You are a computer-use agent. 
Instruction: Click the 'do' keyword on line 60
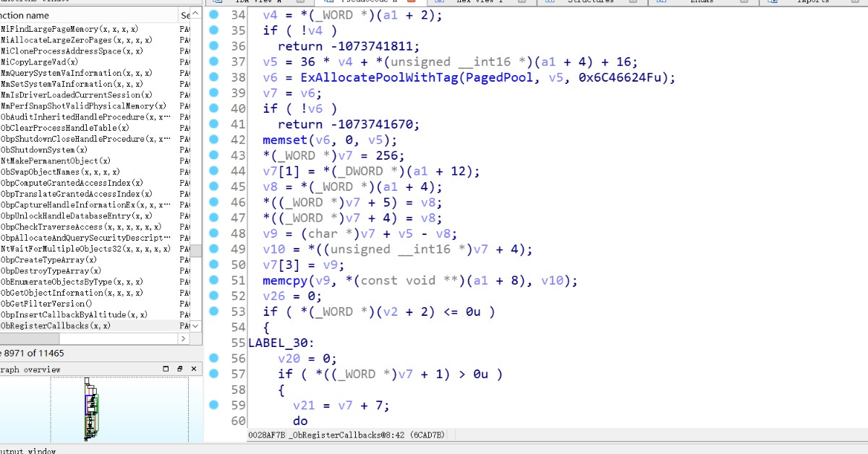pyautogui.click(x=300, y=421)
